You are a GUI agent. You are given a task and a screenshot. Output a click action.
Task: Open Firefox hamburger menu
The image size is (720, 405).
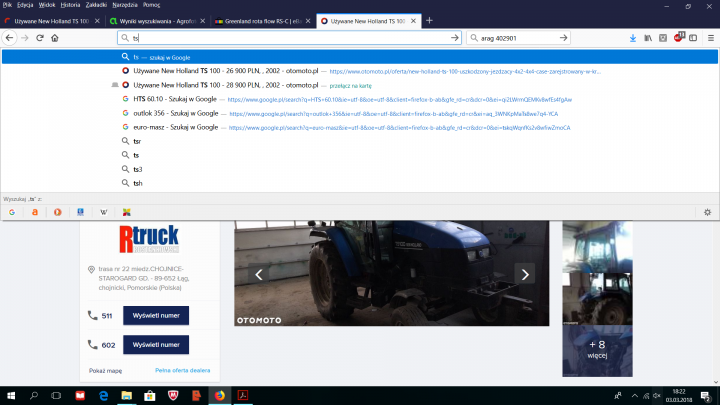click(708, 38)
